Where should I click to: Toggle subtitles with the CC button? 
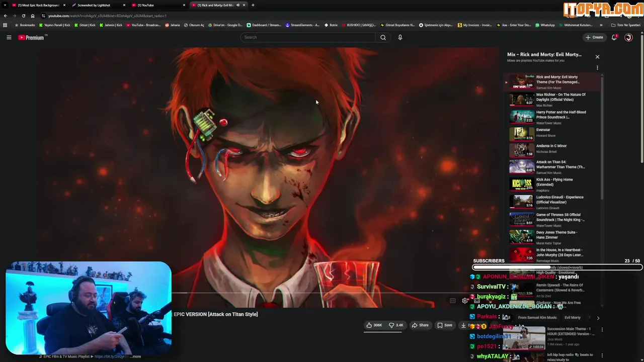[453, 301]
